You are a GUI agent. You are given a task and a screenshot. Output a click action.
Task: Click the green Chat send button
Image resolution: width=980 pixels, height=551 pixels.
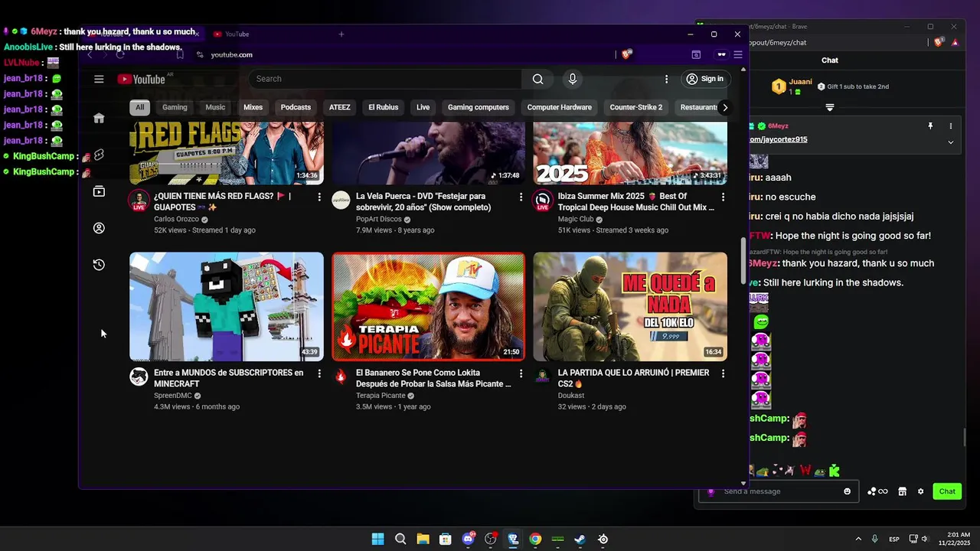click(947, 491)
